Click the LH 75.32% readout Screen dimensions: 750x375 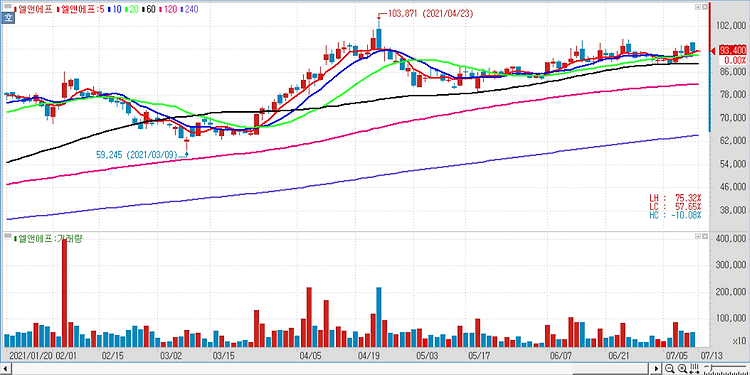[x=675, y=198]
